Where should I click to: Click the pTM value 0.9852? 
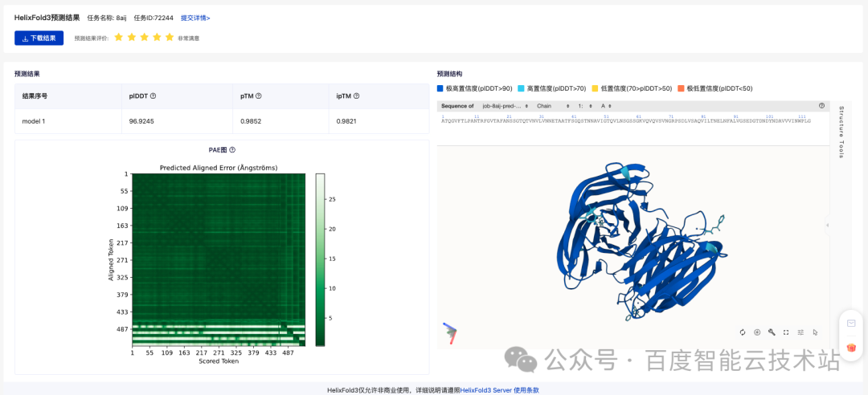coord(252,120)
